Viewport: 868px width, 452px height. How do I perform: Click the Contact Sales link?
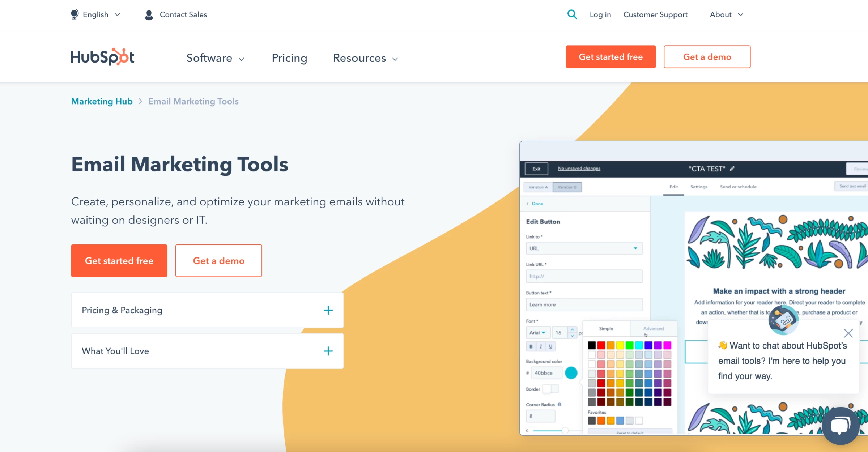coord(183,14)
